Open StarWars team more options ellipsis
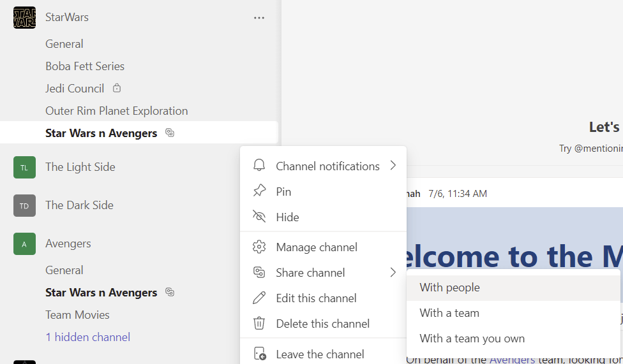The height and width of the screenshot is (364, 623). click(x=259, y=18)
